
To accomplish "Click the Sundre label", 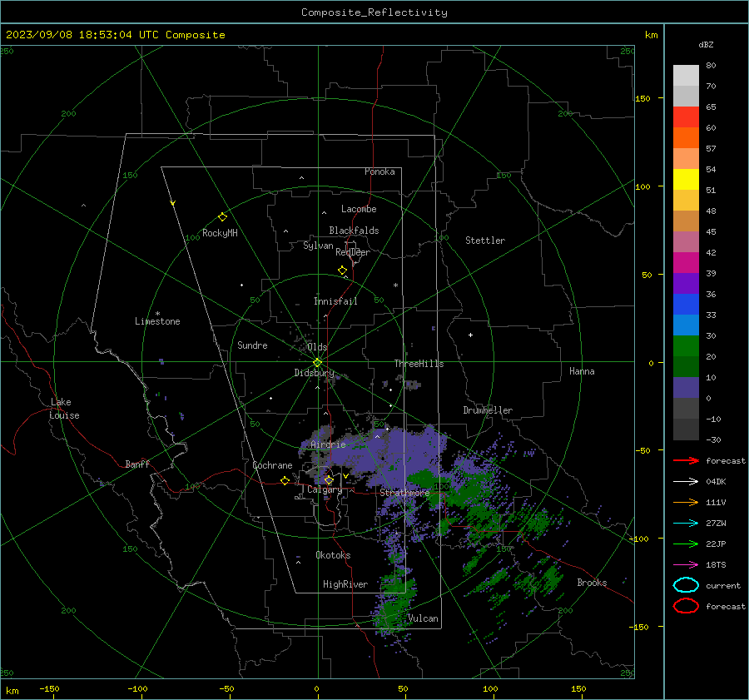I will click(252, 345).
